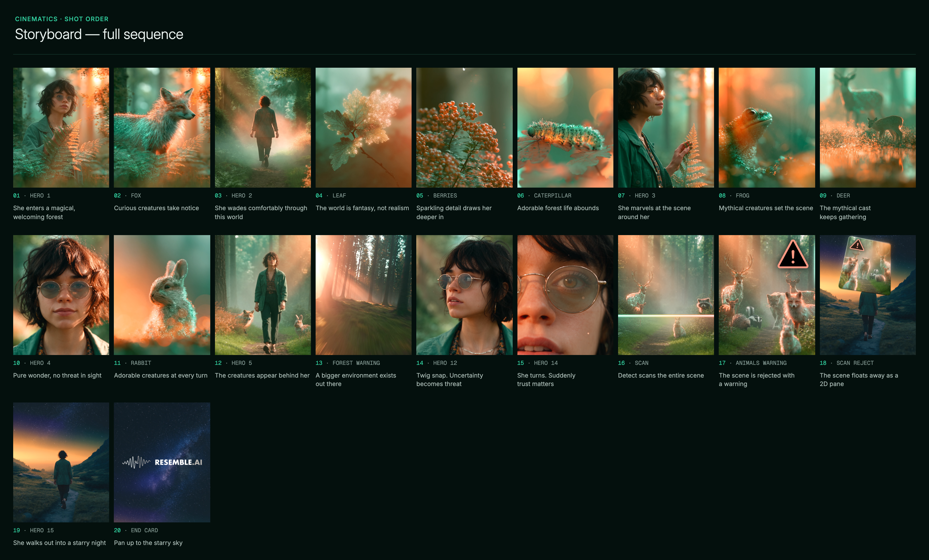Screen dimensions: 929x560
Task: Open the 03 Hero 2 walking shot
Action: pyautogui.click(x=263, y=127)
